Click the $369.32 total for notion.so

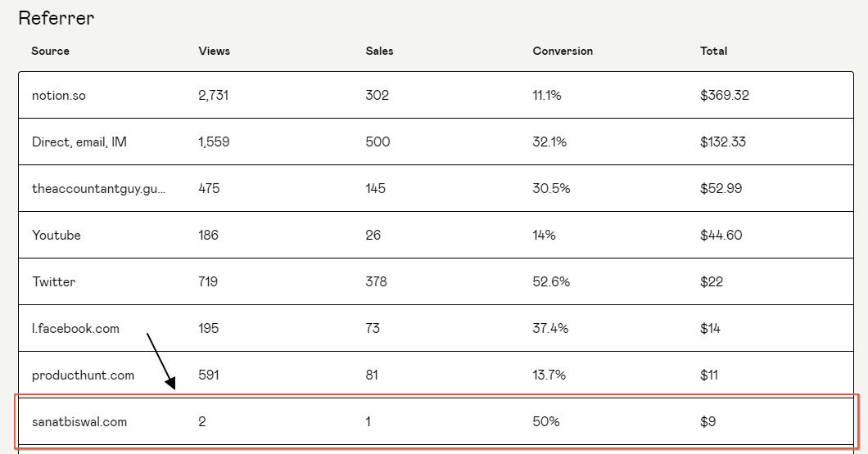(724, 95)
